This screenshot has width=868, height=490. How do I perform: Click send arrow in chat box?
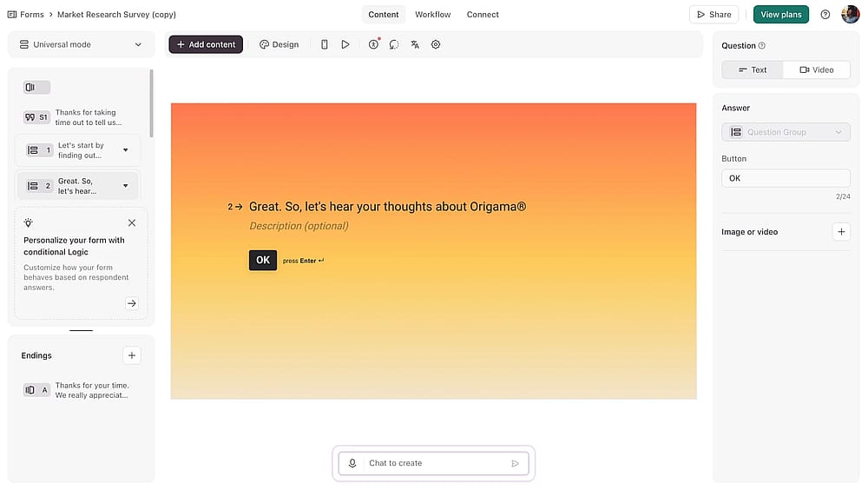coord(515,463)
